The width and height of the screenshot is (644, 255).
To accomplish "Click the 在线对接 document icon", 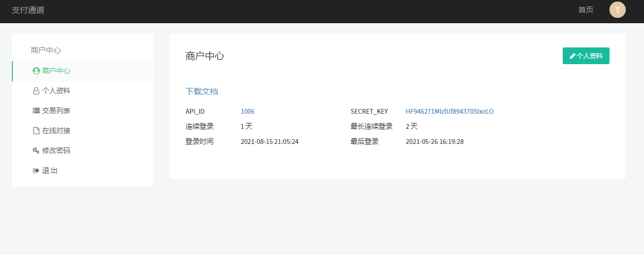I will click(36, 131).
